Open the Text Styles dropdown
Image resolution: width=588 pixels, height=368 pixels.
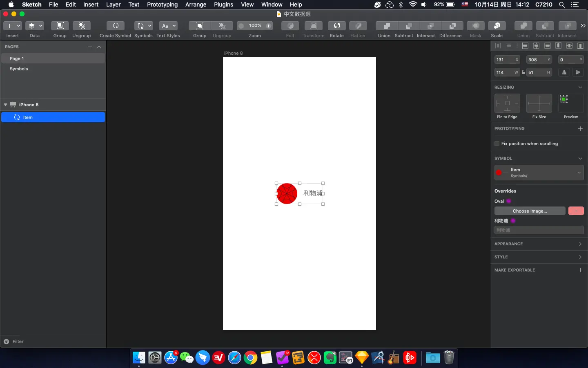[168, 26]
